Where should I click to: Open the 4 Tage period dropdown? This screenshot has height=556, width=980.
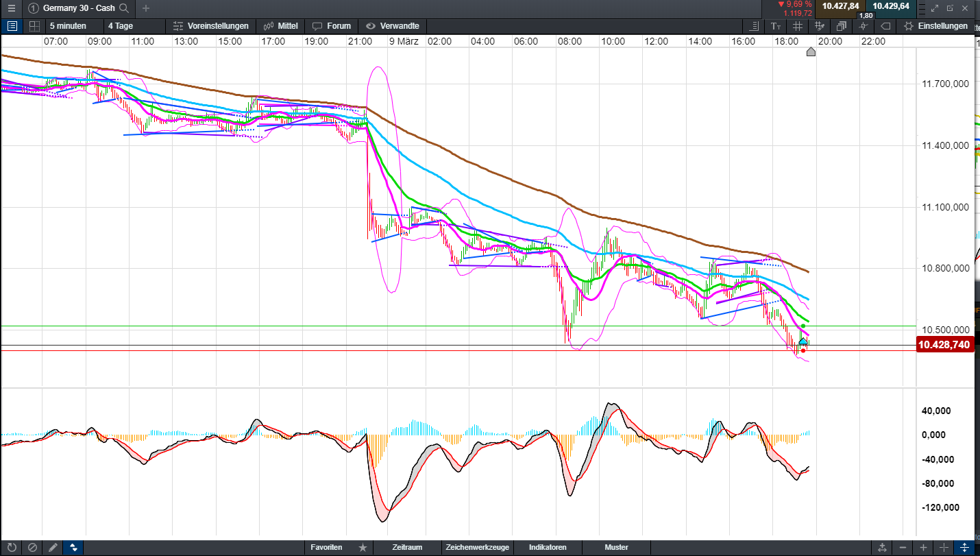120,26
